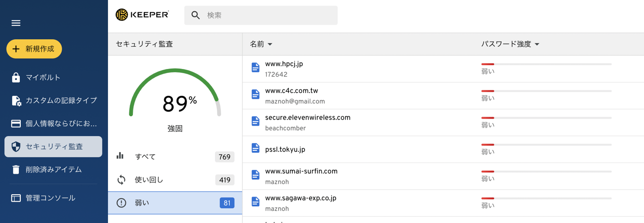Click the strength bar for www.hpcj.jp
Viewport: 644px width, 223px height.
(546, 64)
